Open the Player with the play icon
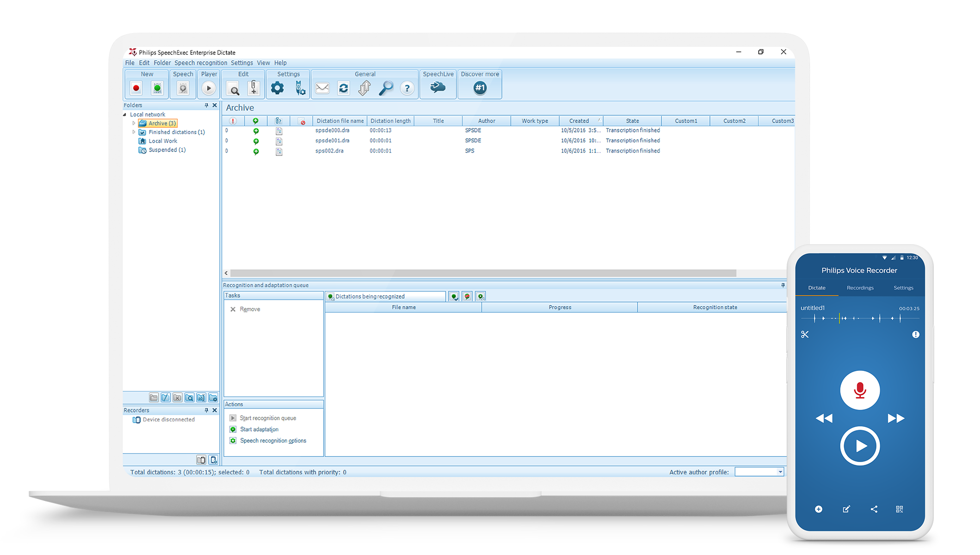 (x=208, y=88)
